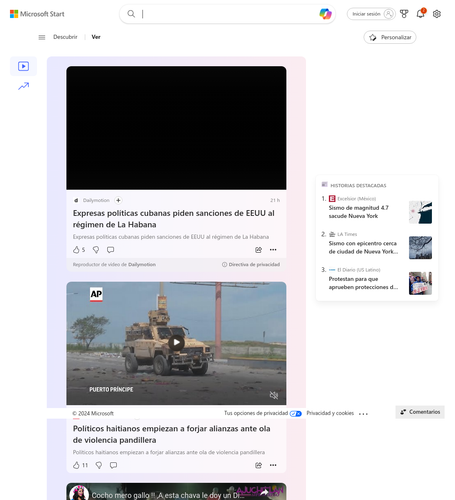This screenshot has width=455, height=500.
Task: Click the Comentarios feedback button
Action: tap(420, 412)
